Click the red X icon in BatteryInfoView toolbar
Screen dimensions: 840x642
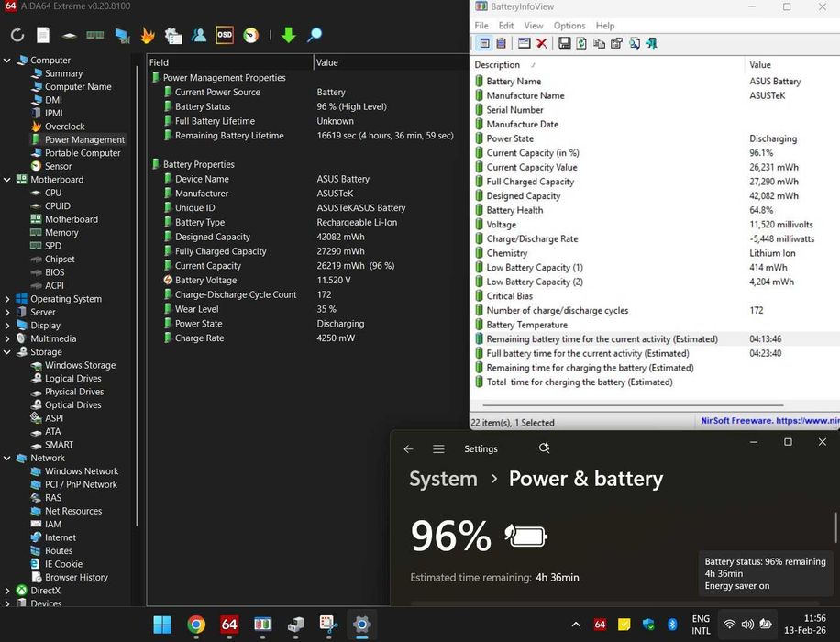click(542, 43)
